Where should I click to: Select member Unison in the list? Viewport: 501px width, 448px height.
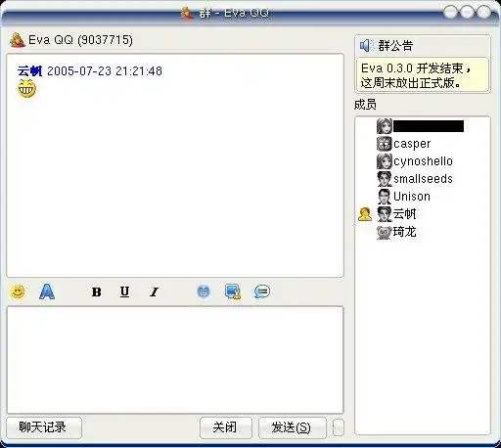click(x=412, y=197)
